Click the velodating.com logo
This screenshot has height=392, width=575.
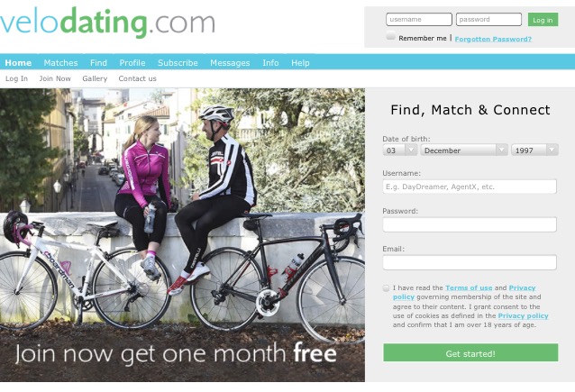(107, 22)
